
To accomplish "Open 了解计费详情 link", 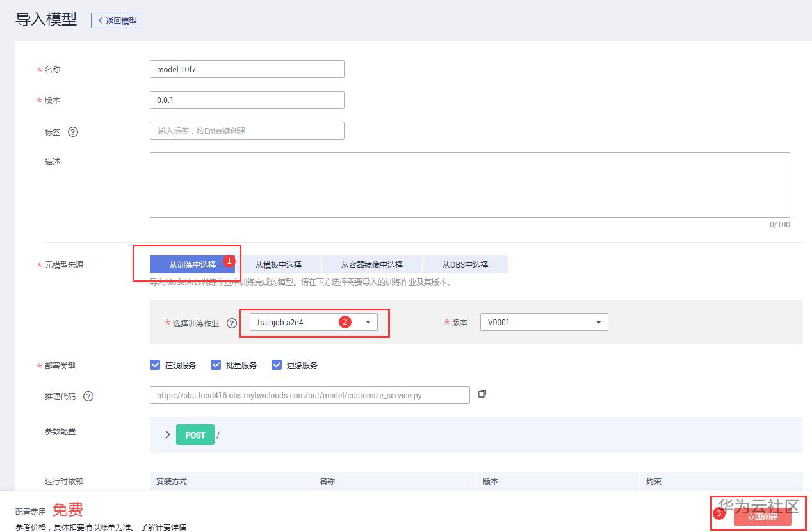I will (163, 528).
